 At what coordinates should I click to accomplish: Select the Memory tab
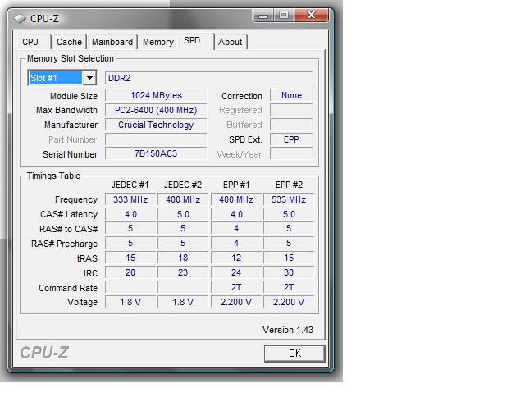158,42
